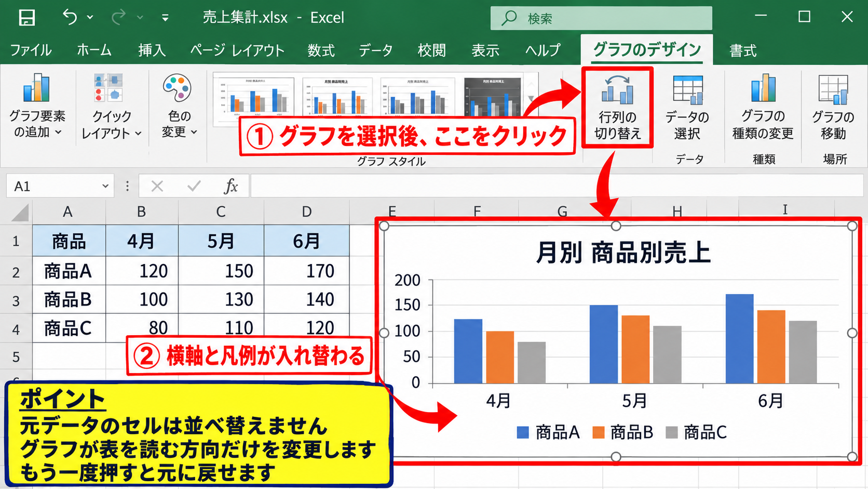Image resolution: width=868 pixels, height=489 pixels.
Task: Click the cancel X formula bar icon
Action: coord(157,186)
